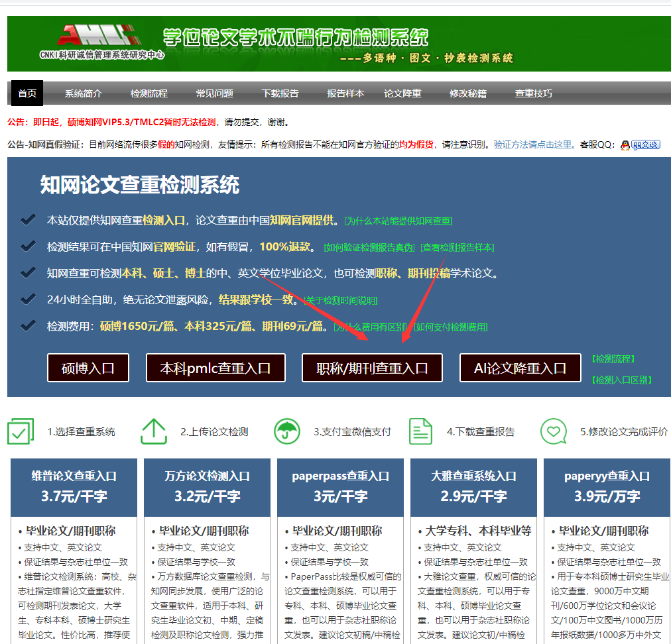
Task: Open the 查看检测报告样本 link
Action: click(457, 248)
